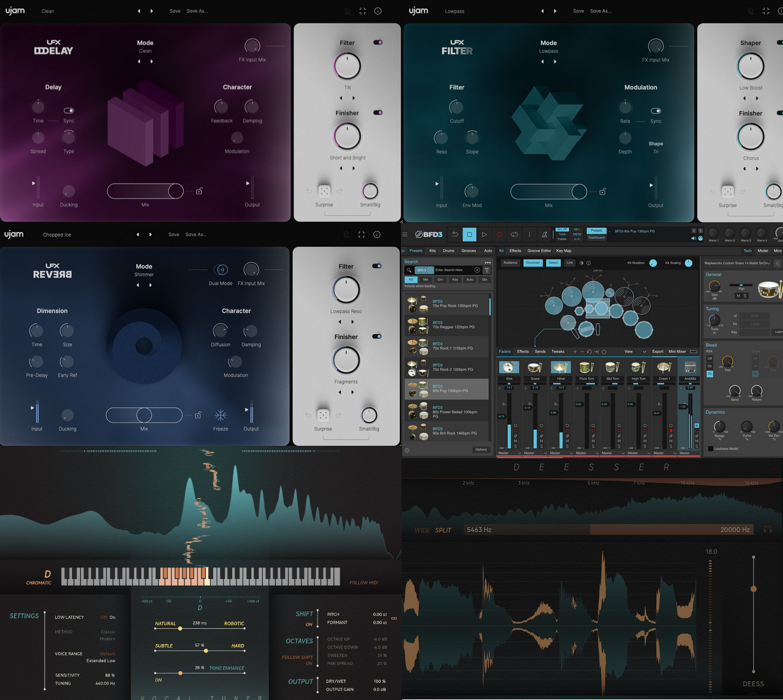Viewport: 783px width, 700px height.
Task: Click the funnel filter icon in BFD3 search
Action: tap(486, 270)
